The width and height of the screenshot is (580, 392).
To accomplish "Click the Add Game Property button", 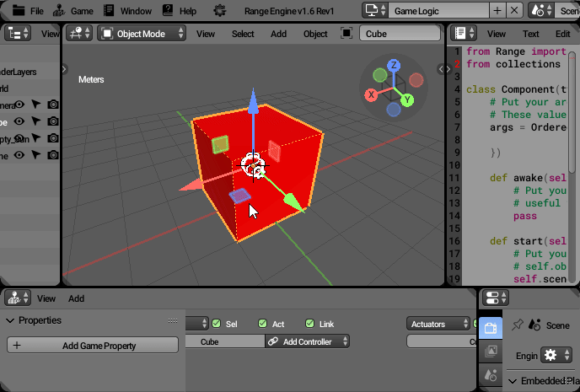I will (x=93, y=345).
